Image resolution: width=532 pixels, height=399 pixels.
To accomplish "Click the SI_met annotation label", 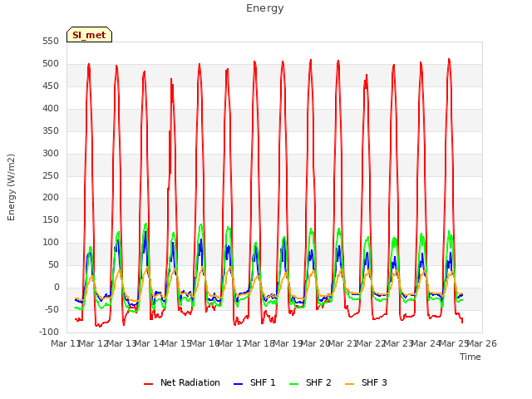I will [x=89, y=35].
